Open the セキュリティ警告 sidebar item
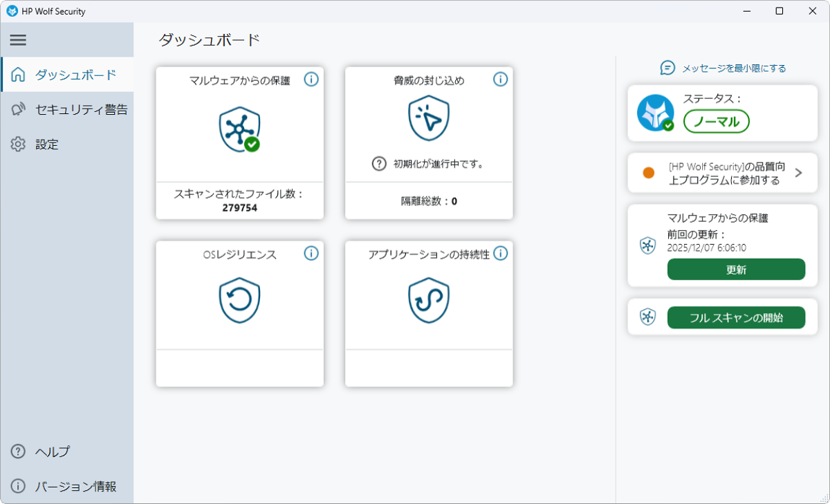 [81, 109]
